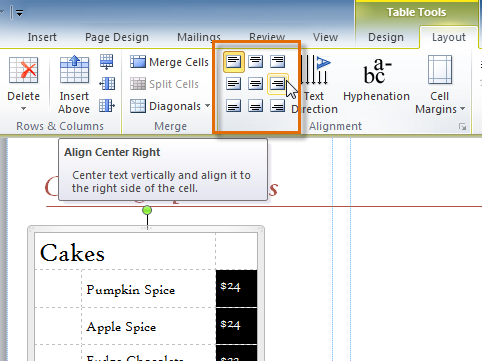This screenshot has height=361, width=482.
Task: Expand the Delete dropdown arrow
Action: coord(23,109)
